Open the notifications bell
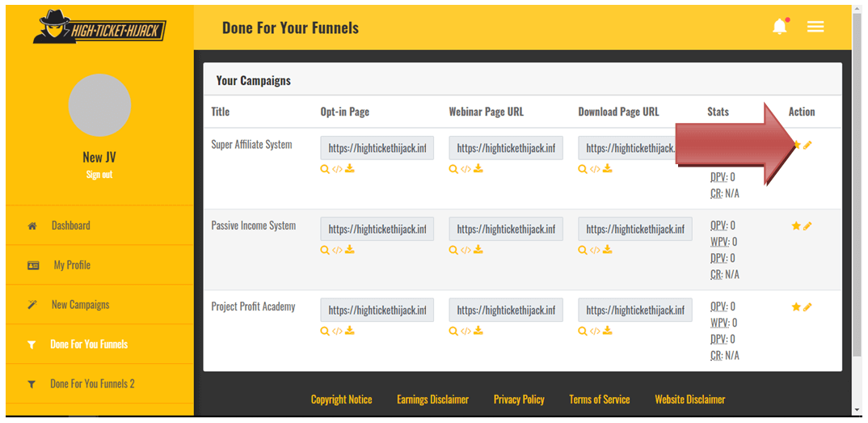The height and width of the screenshot is (423, 868). (x=780, y=27)
